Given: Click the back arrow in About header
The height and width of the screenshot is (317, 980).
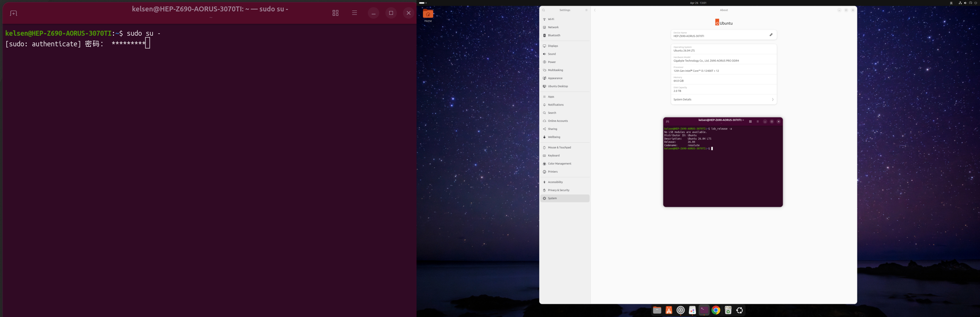Looking at the screenshot, I should (595, 10).
